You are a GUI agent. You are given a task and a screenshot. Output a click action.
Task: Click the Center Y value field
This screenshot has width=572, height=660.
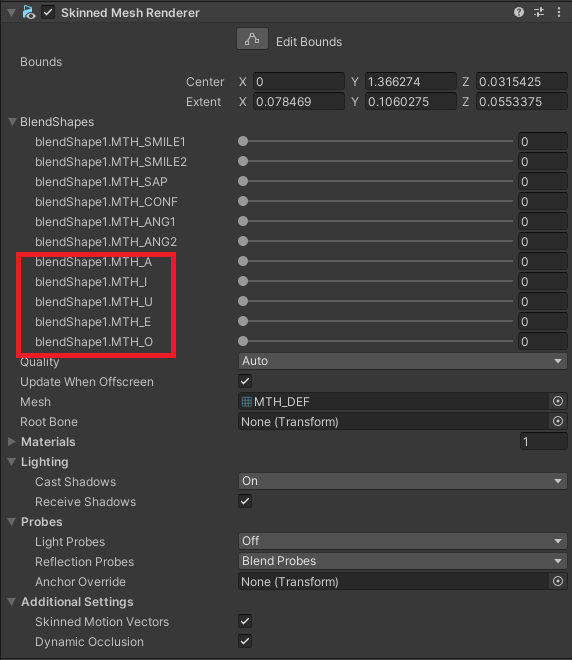coord(410,81)
